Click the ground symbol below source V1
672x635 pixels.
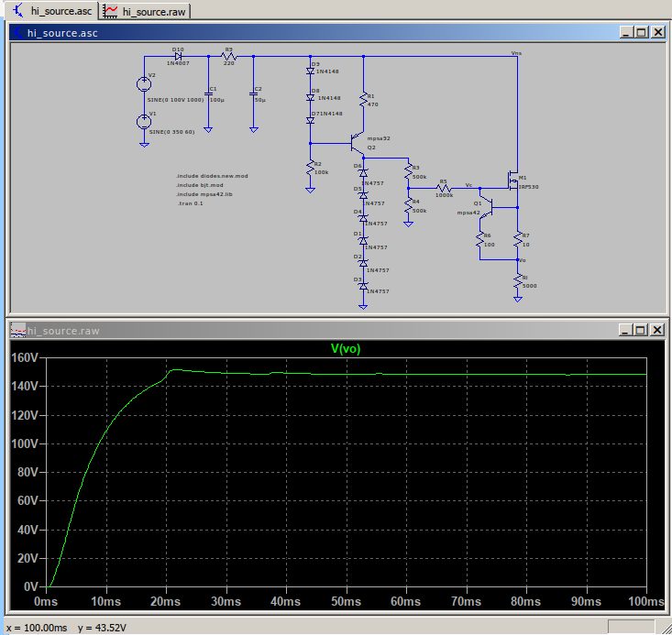(x=144, y=145)
